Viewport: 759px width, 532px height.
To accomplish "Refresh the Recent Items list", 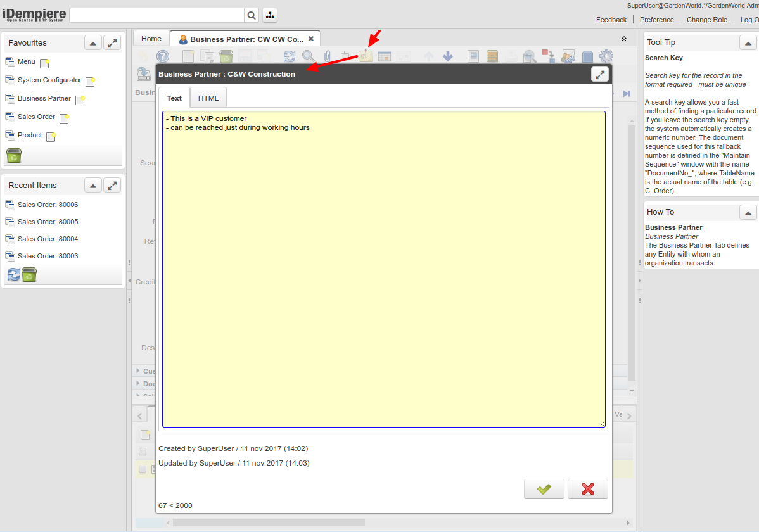I will [x=13, y=274].
